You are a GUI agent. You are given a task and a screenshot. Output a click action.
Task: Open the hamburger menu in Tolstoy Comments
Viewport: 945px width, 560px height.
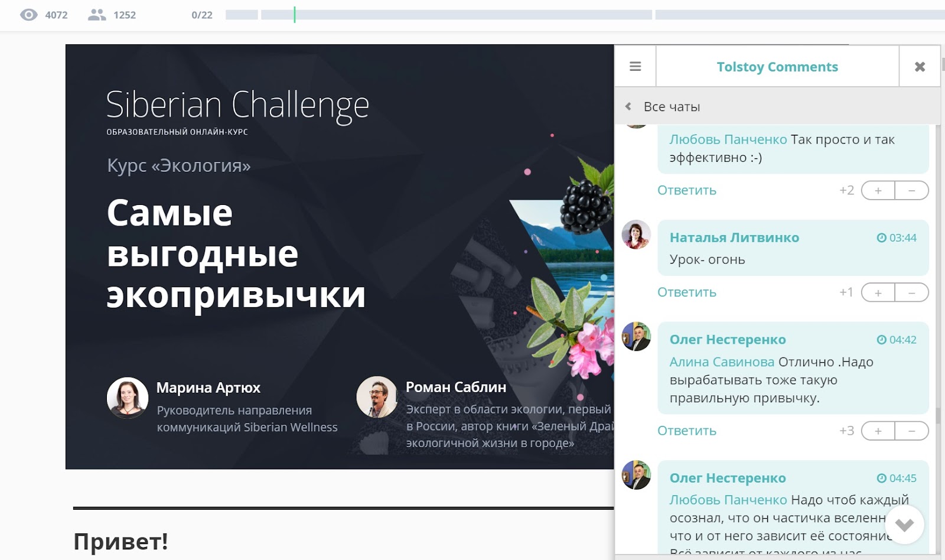tap(636, 66)
